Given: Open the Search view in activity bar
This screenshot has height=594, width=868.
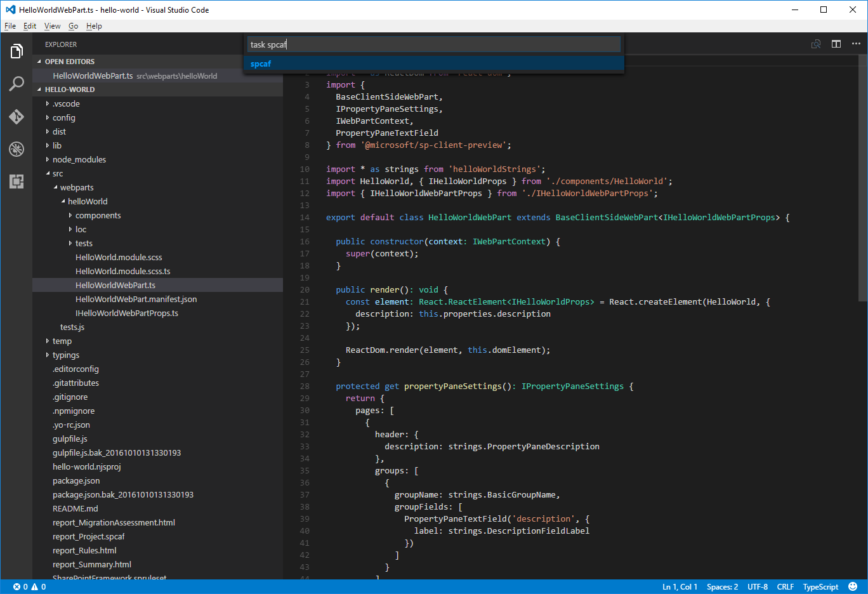Looking at the screenshot, I should tap(16, 84).
